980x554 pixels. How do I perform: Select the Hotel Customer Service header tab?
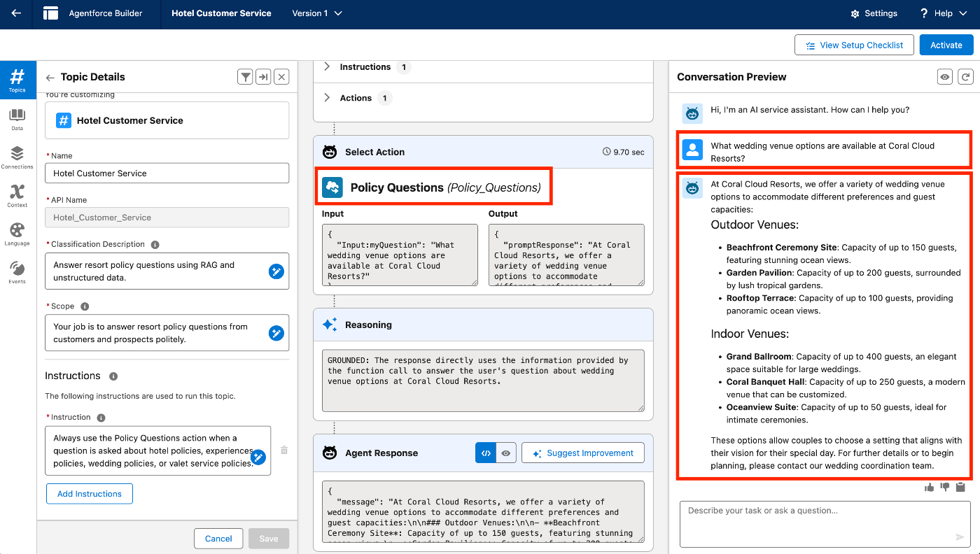point(221,13)
